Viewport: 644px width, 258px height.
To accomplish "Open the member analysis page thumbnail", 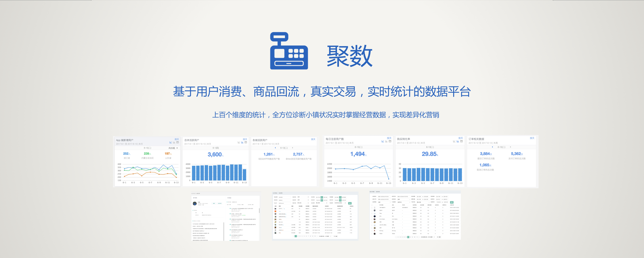I will click(226, 216).
